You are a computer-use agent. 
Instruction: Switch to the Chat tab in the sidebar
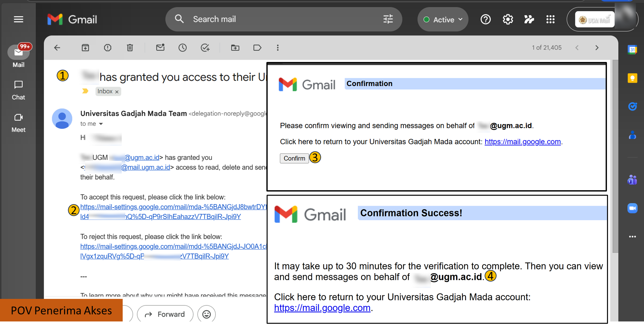pos(18,90)
